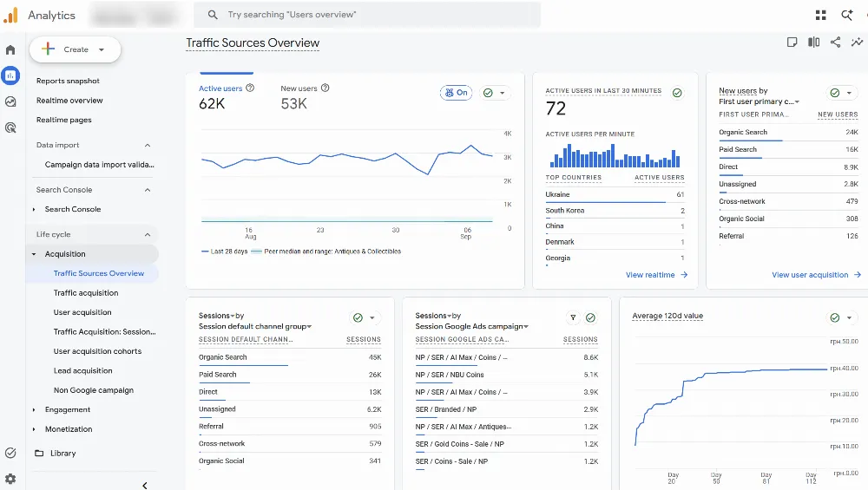Image resolution: width=868 pixels, height=490 pixels.
Task: Expand the Monetization tree item
Action: [x=34, y=429]
